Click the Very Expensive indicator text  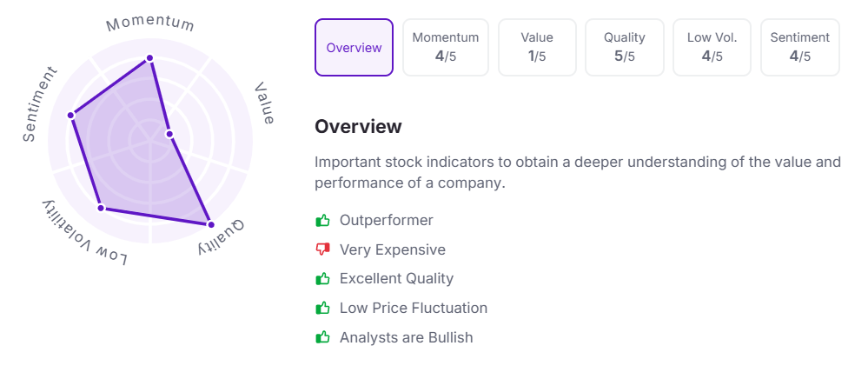393,250
